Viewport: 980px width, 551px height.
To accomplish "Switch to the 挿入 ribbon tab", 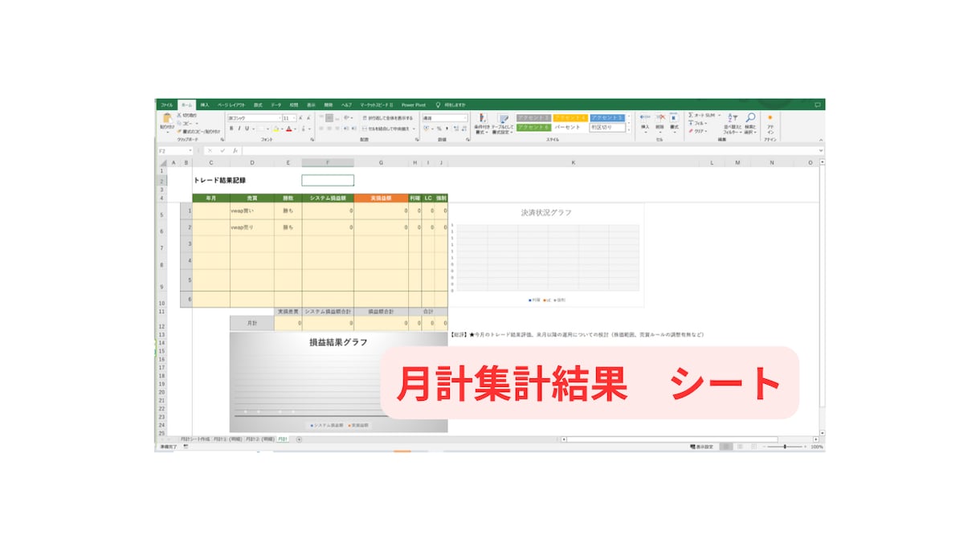I will pyautogui.click(x=205, y=104).
